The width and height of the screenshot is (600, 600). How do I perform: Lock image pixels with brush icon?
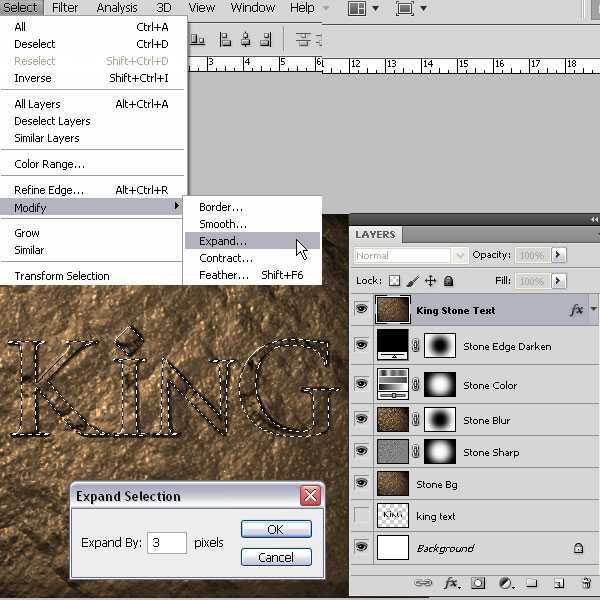point(412,281)
